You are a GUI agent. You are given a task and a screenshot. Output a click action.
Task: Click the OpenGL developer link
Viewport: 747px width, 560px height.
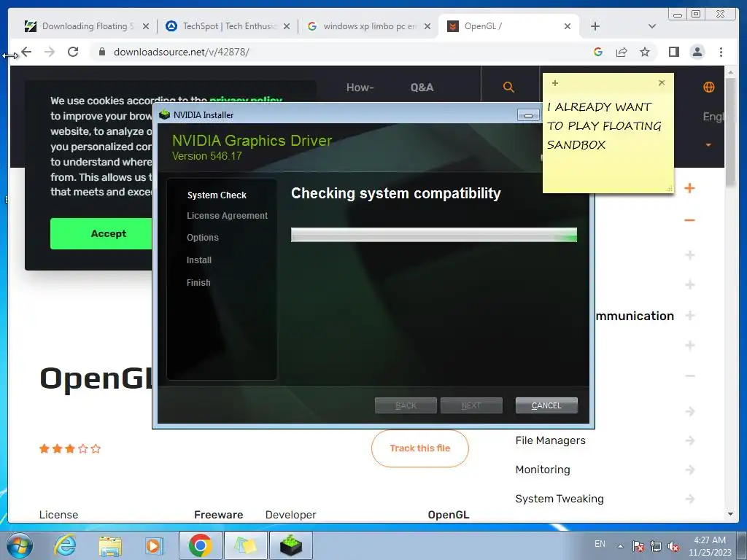point(449,515)
